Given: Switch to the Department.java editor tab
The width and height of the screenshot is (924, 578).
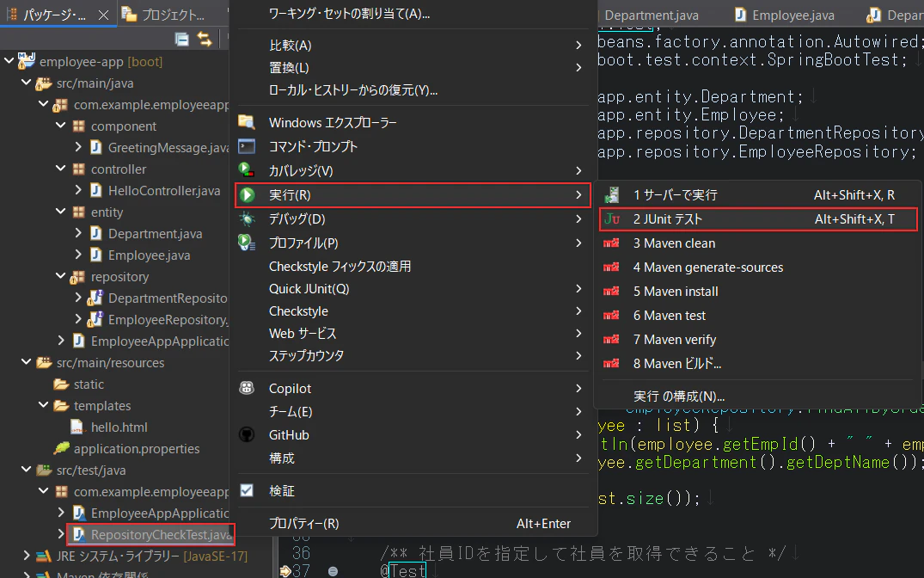Looking at the screenshot, I should (x=652, y=15).
